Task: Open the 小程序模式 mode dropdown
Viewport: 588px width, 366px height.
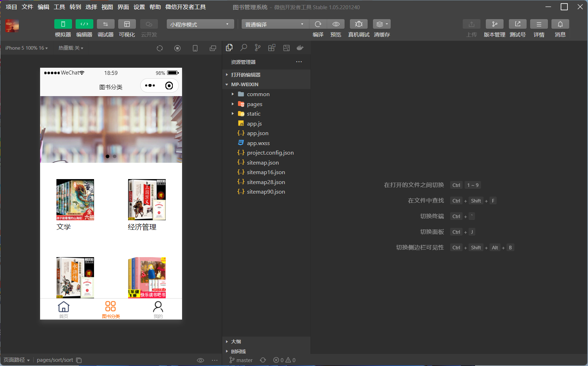Action: coord(200,24)
